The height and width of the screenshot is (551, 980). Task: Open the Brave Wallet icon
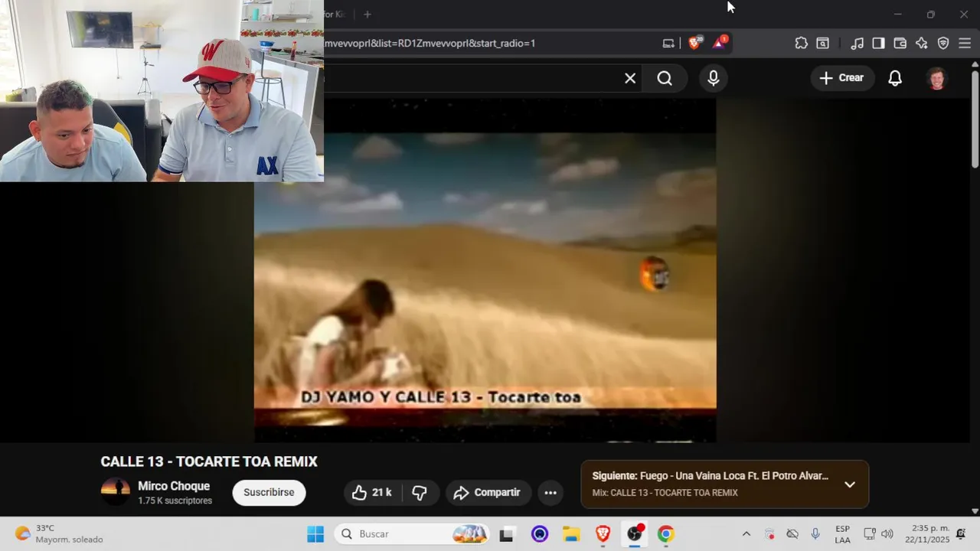pos(900,43)
